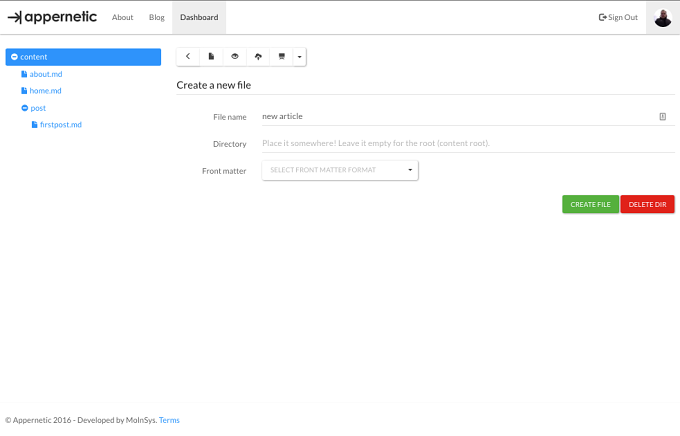Toggle the eye preview toolbar icon
Screen dimensions: 680x436
(x=235, y=57)
